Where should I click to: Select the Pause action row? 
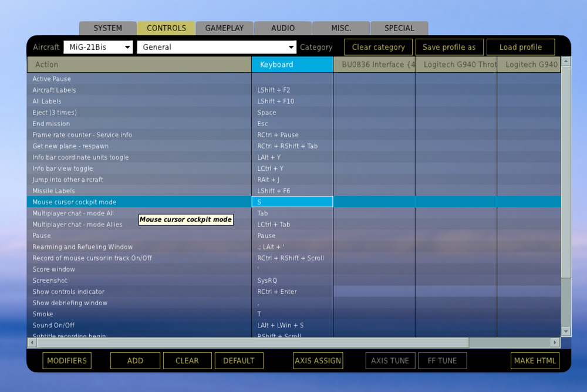click(x=139, y=235)
